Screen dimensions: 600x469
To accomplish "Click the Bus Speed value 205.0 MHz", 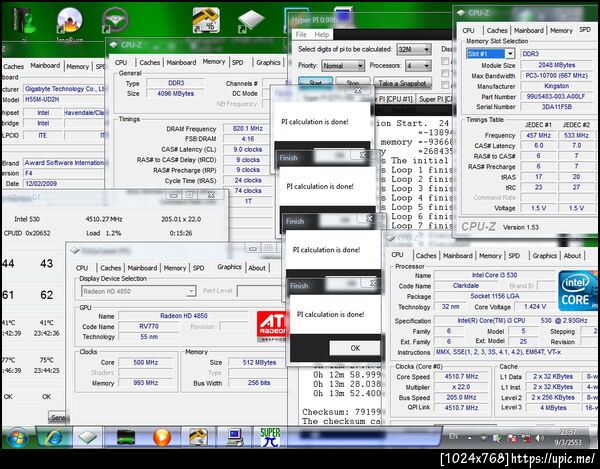I will [x=461, y=397].
